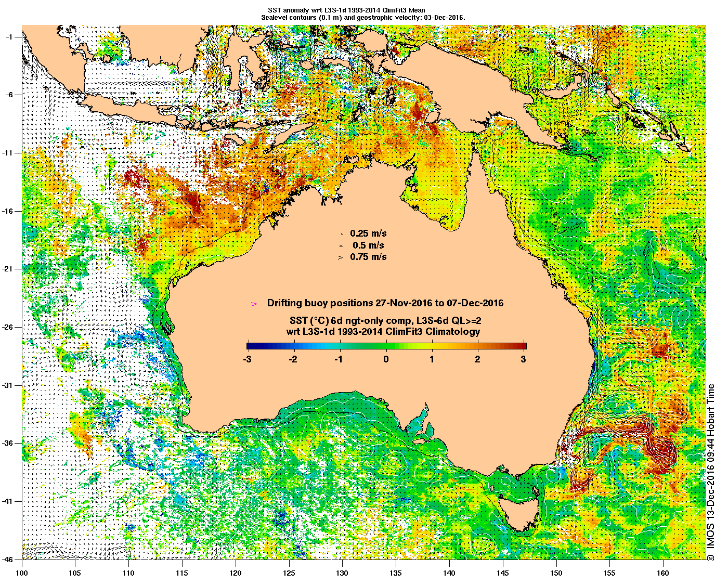Click the dark red warm eddy near 160E 36S
The height and width of the screenshot is (585, 728).
pos(661,450)
